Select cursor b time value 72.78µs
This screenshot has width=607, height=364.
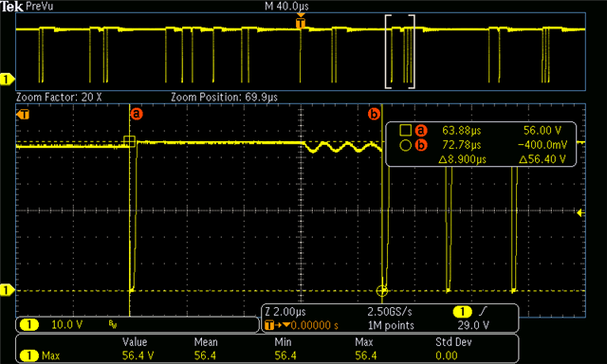(462, 145)
